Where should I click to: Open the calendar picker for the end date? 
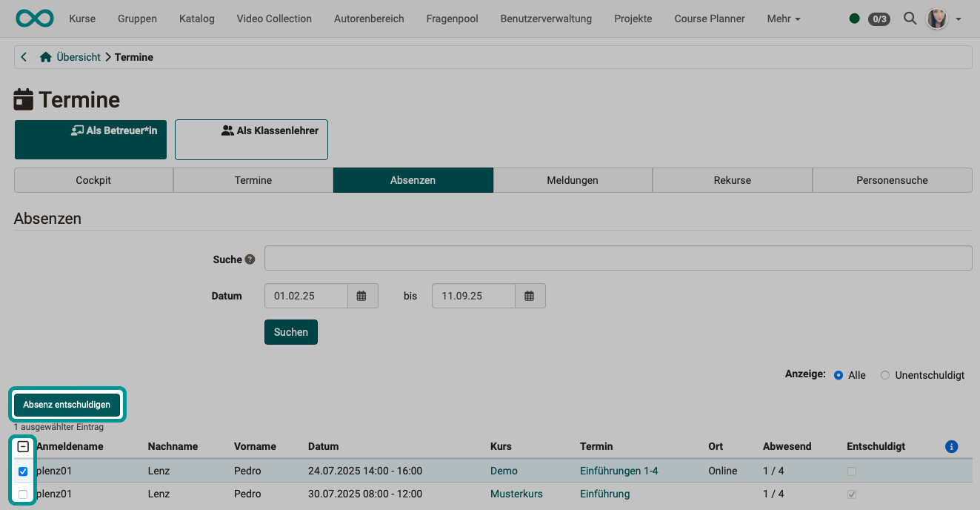pos(530,296)
